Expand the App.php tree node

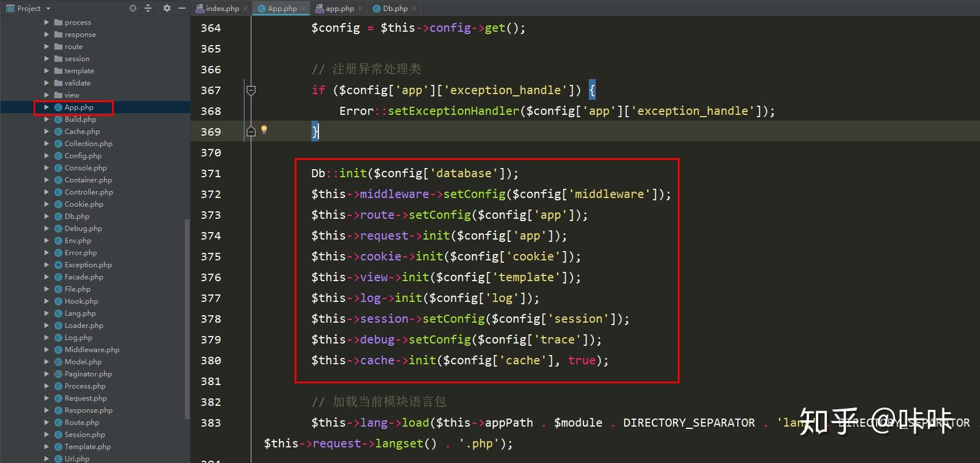[x=47, y=107]
